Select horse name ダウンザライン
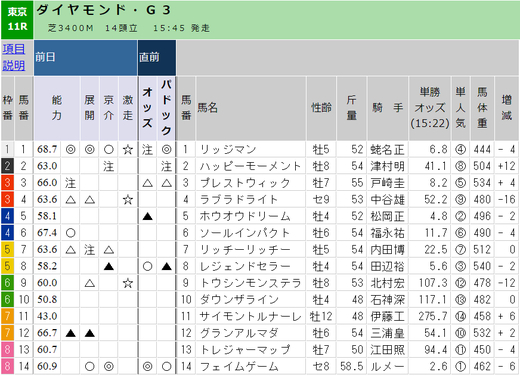Screen dimensions: 520x375 point(239,299)
